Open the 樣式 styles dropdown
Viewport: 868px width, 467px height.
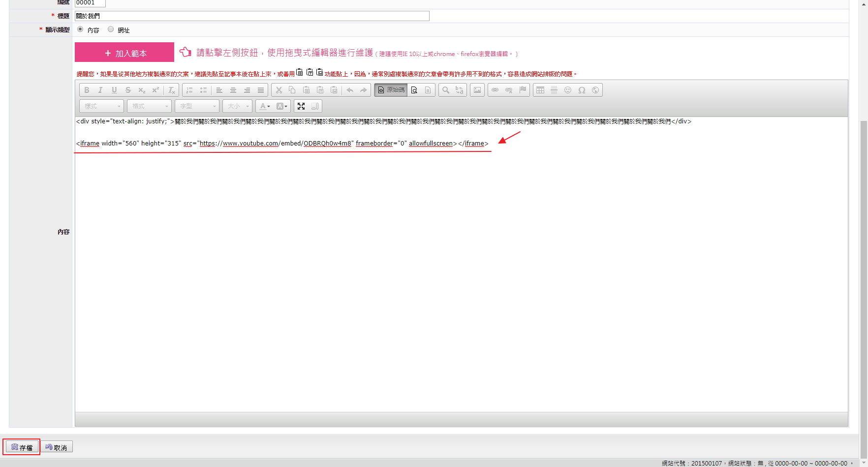click(101, 106)
